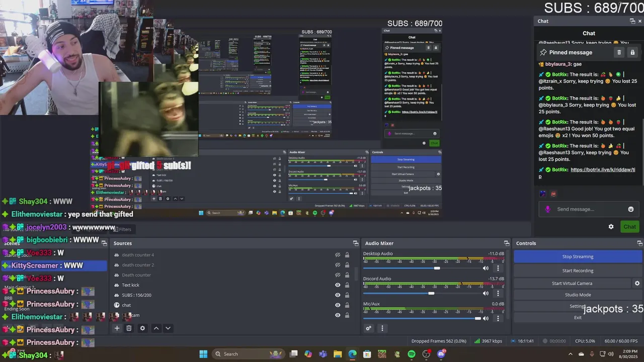Unlock the Text kick source
The width and height of the screenshot is (644, 362).
click(x=347, y=285)
